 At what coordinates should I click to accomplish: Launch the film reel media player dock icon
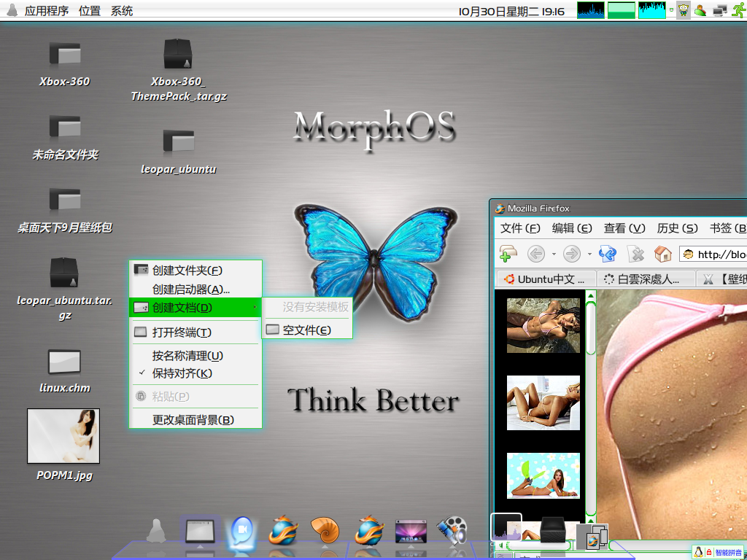coord(452,531)
